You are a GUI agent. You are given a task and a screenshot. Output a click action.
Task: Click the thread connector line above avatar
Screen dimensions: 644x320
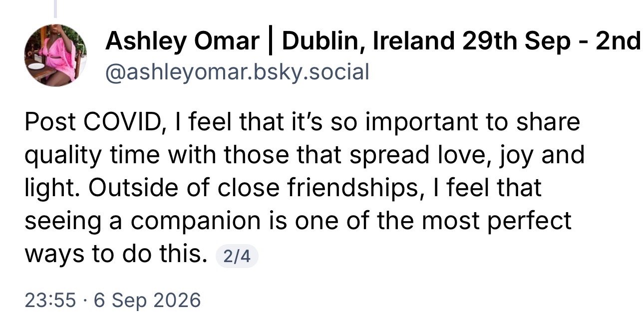tap(55, 8)
